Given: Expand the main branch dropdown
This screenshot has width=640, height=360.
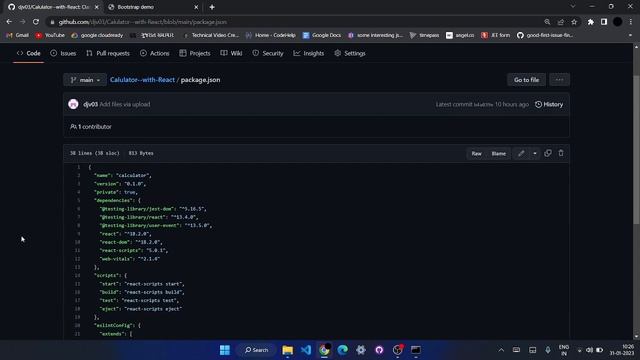Looking at the screenshot, I should pyautogui.click(x=85, y=80).
